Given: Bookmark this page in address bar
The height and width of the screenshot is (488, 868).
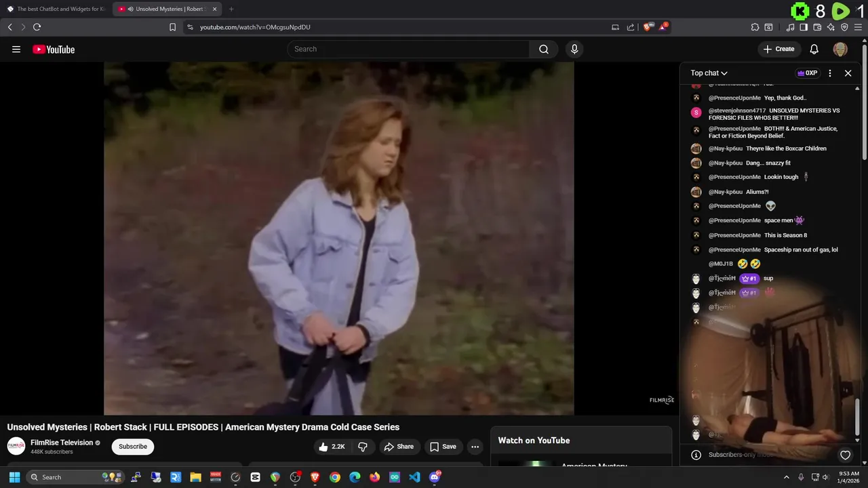Looking at the screenshot, I should (173, 27).
